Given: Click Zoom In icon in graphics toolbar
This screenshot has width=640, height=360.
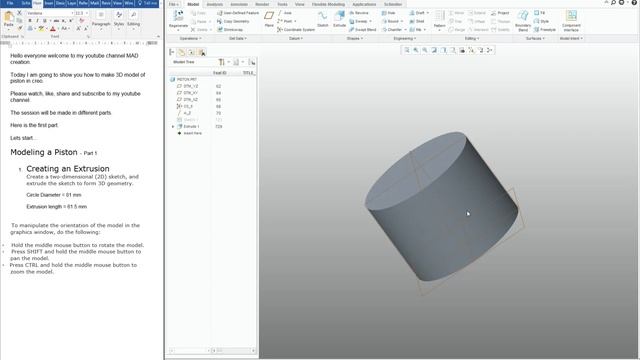Looking at the screenshot, I should [416, 50].
